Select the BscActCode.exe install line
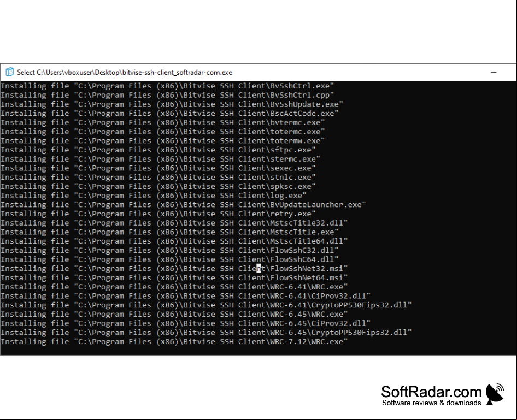Viewport: 517px width, 420px height. click(169, 113)
